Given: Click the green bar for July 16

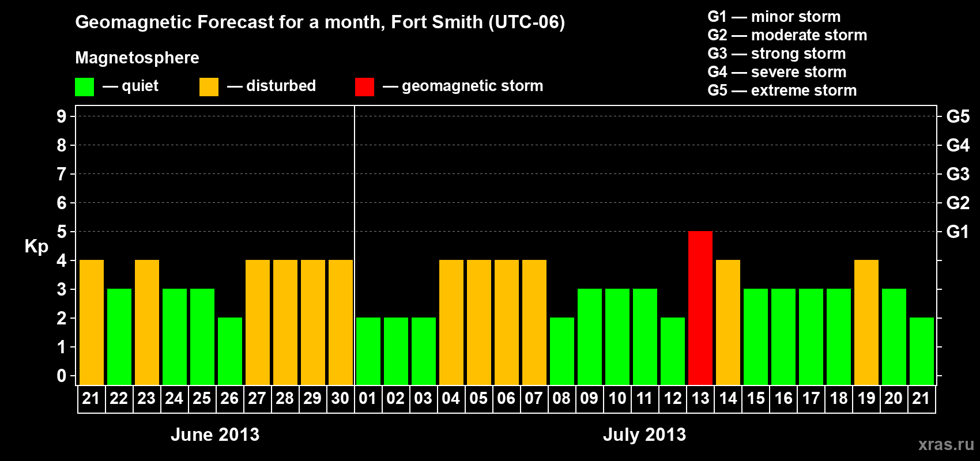Looking at the screenshot, I should tap(783, 337).
